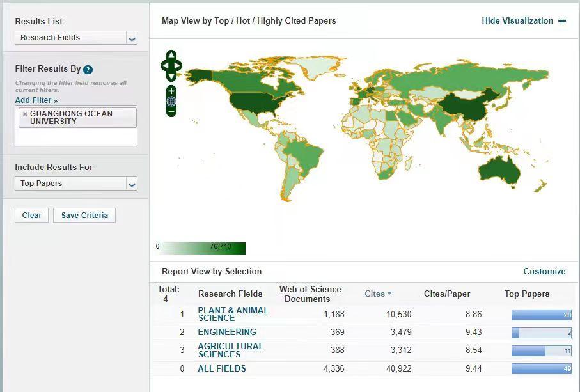Pan the map down with arrow
The height and width of the screenshot is (392, 580).
pyautogui.click(x=171, y=75)
